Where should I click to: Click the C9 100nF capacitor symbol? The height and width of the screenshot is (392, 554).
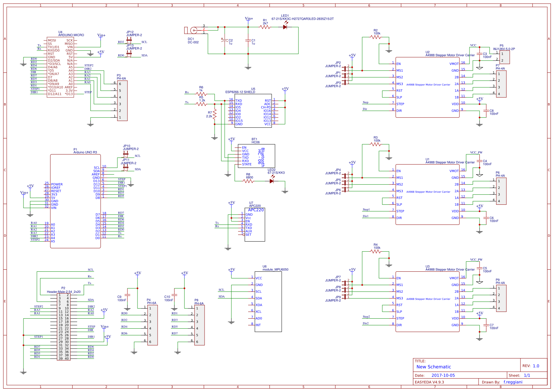point(127,295)
